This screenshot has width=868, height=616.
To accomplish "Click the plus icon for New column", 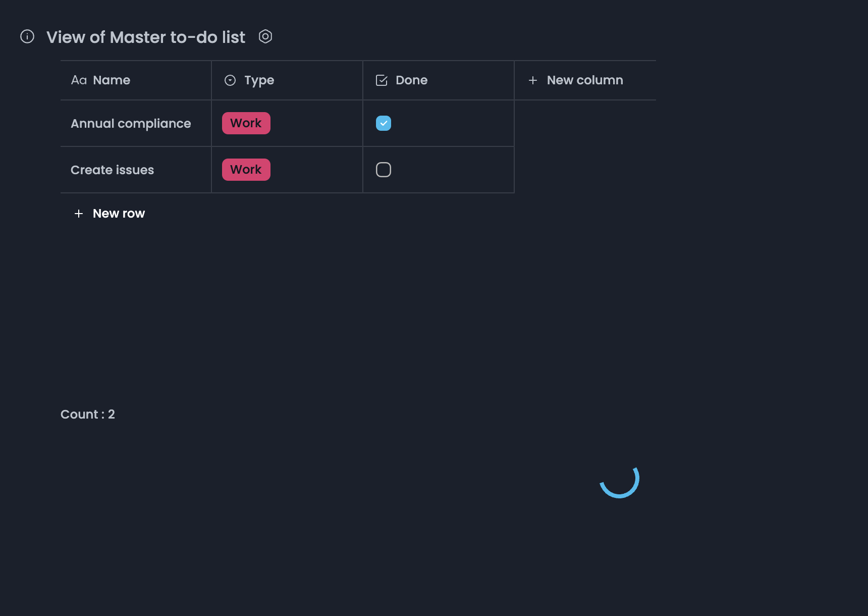I will coord(533,80).
